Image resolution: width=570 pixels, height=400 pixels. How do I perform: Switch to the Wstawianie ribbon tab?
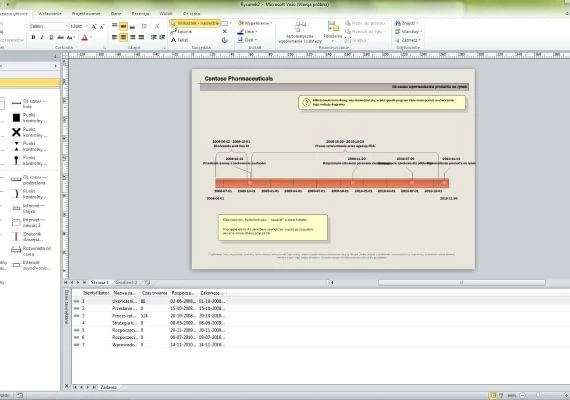[x=50, y=13]
